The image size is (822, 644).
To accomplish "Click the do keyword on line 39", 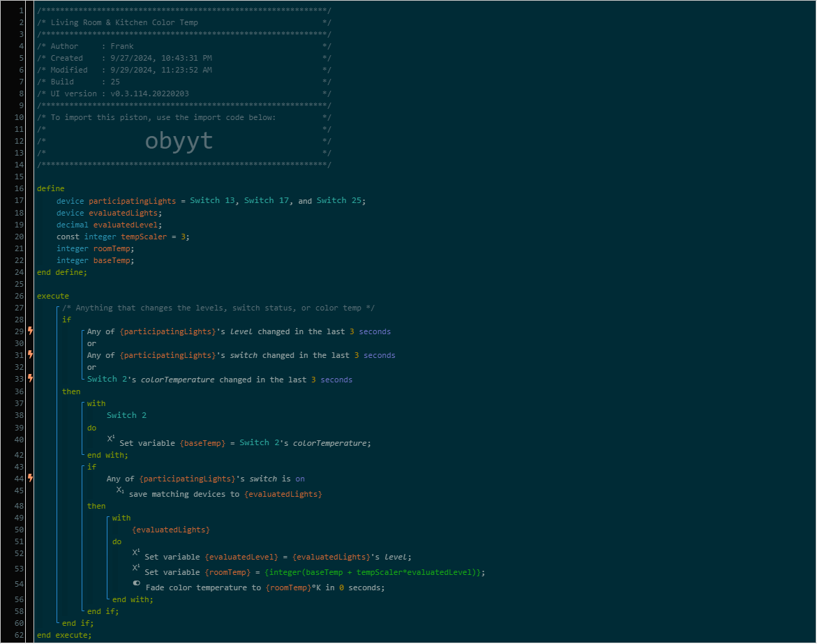I will coord(91,428).
